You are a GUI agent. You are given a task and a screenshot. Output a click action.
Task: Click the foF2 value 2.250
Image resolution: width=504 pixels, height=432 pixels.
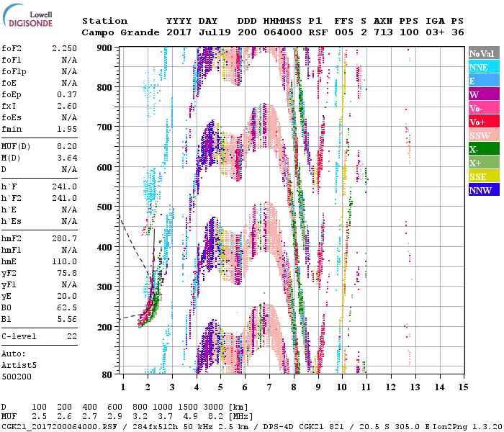tap(64, 48)
